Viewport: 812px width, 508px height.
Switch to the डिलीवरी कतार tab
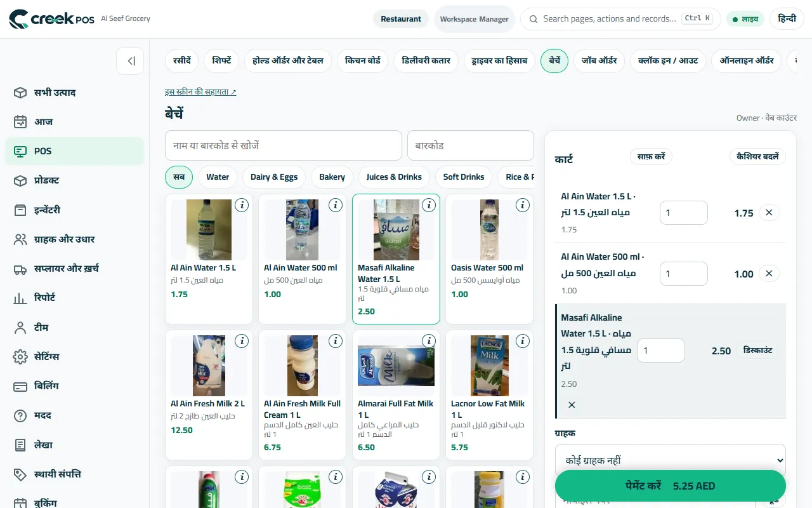click(x=426, y=61)
